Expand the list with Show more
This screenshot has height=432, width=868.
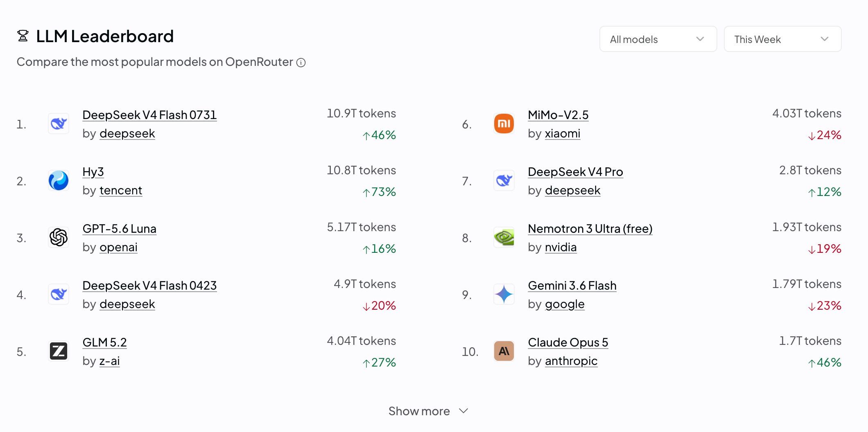[428, 411]
